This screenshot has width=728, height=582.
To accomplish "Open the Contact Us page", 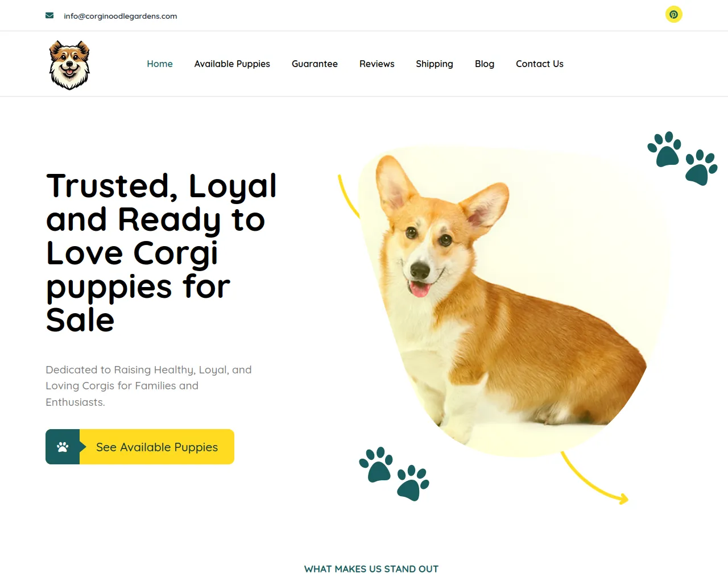I will coord(540,64).
